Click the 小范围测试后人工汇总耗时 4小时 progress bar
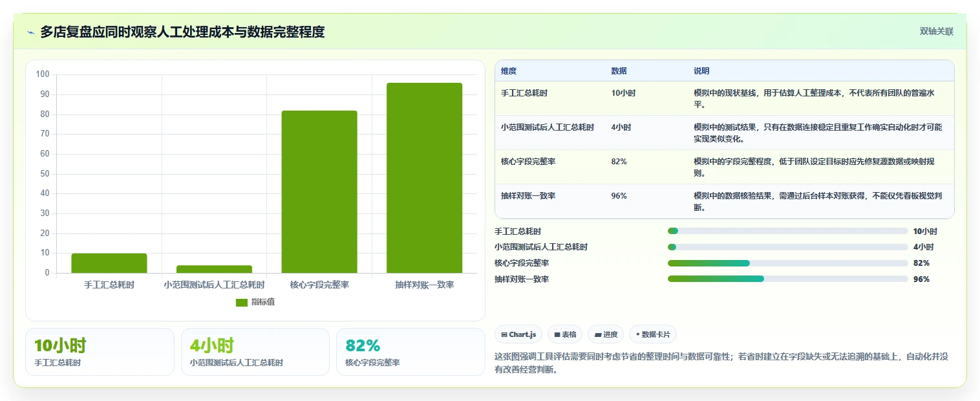The image size is (980, 401). tap(788, 247)
